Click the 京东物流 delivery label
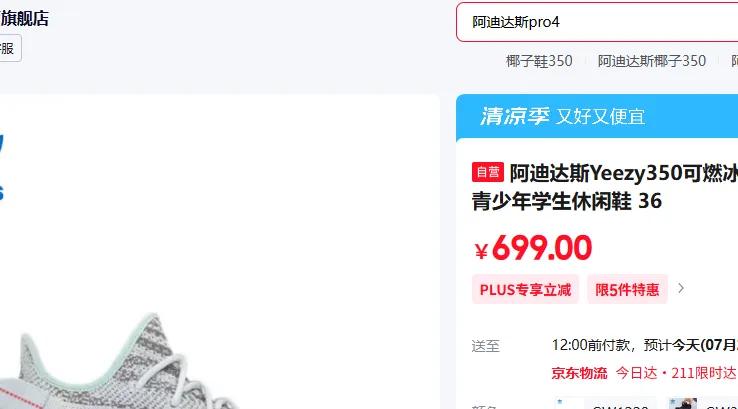Screen dimensions: 738x409 click(x=579, y=373)
